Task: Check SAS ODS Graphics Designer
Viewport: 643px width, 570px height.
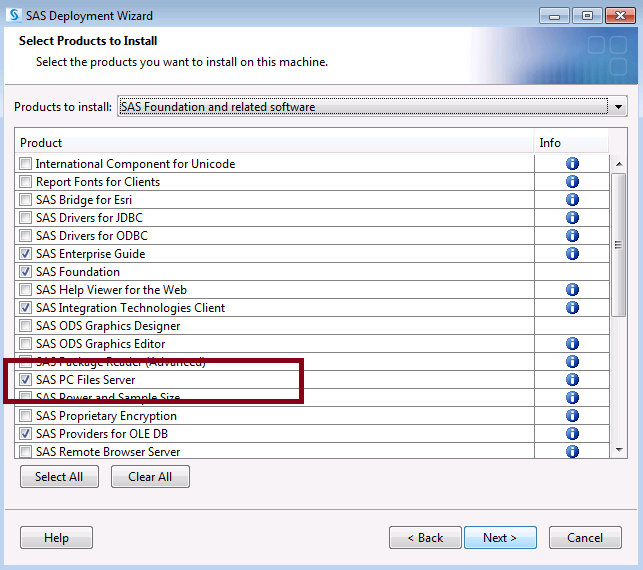Action: 25,326
